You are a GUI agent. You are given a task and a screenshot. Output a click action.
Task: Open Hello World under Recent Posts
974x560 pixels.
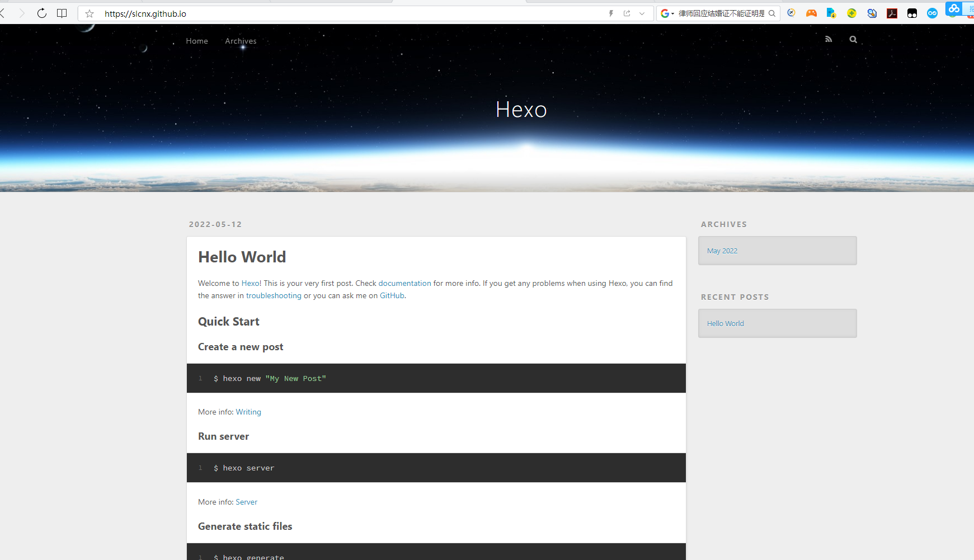tap(725, 323)
